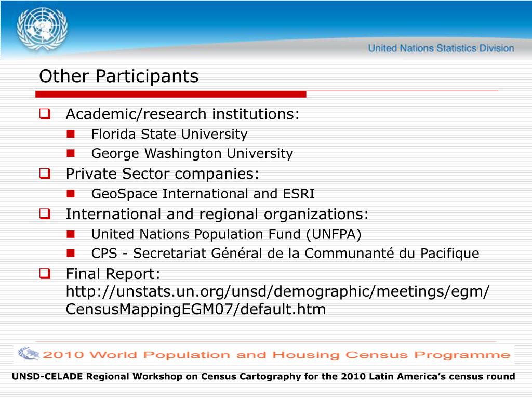This screenshot has width=532, height=399.
Task: Click 'International and regional organizations:' heading
Action: (217, 214)
